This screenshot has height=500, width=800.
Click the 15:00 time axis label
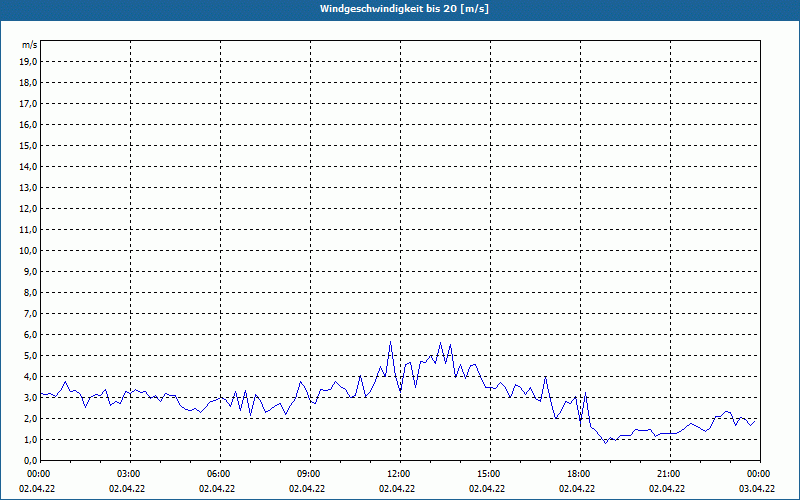point(490,474)
